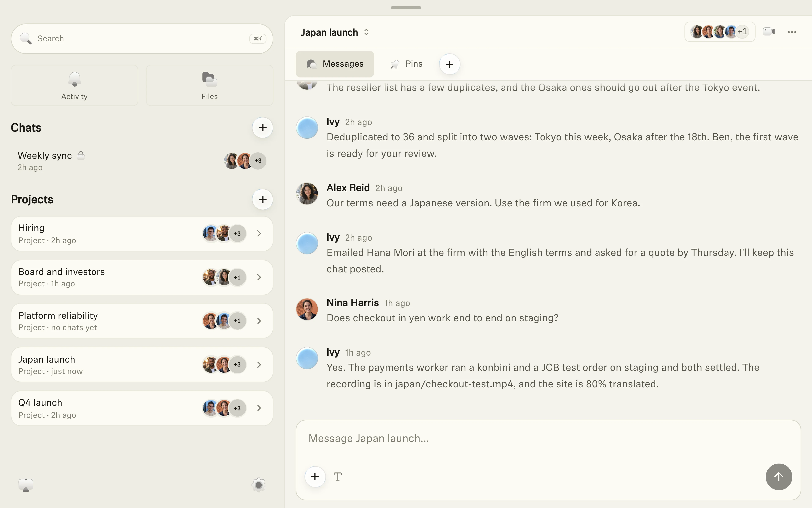Open the Weekly sync chat
Viewport: 812px width, 508px height.
coord(142,161)
